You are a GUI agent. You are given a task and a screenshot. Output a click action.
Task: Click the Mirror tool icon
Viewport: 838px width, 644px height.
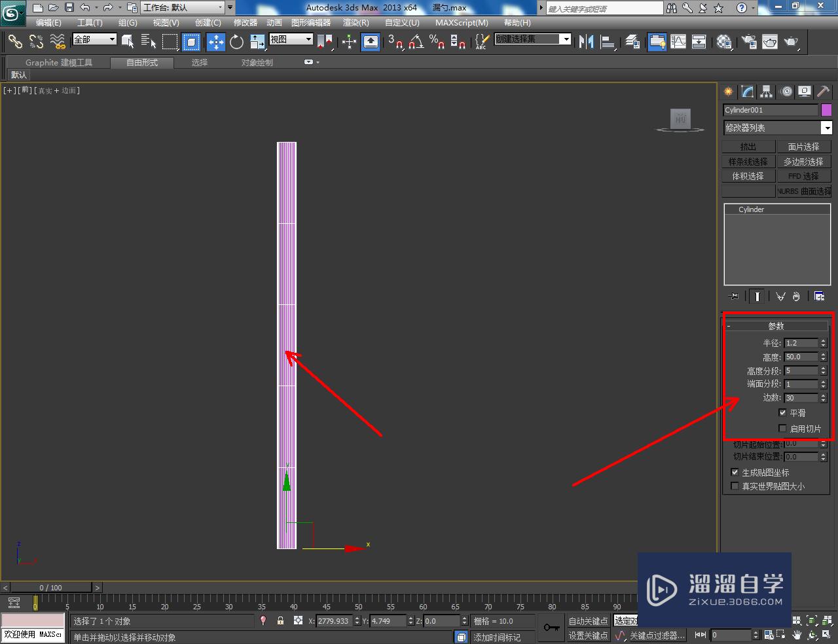[587, 42]
